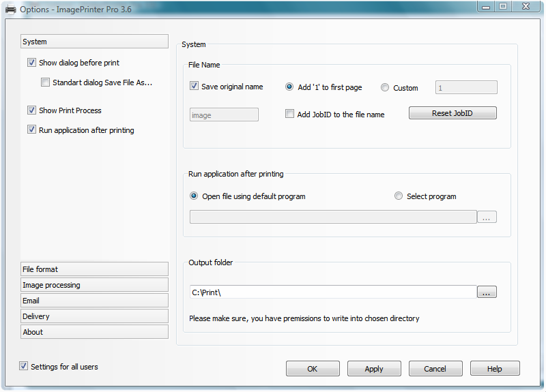Select Open file using default program

pyautogui.click(x=194, y=196)
